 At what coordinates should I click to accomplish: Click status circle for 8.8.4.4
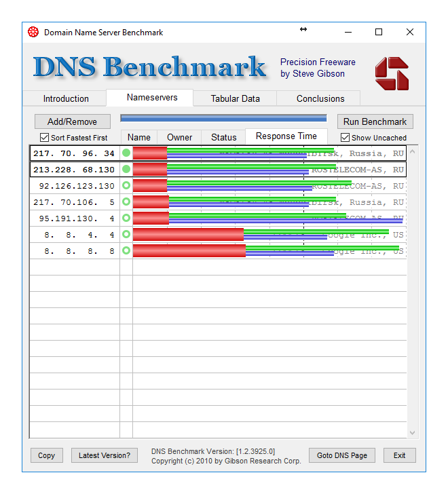[x=126, y=234]
